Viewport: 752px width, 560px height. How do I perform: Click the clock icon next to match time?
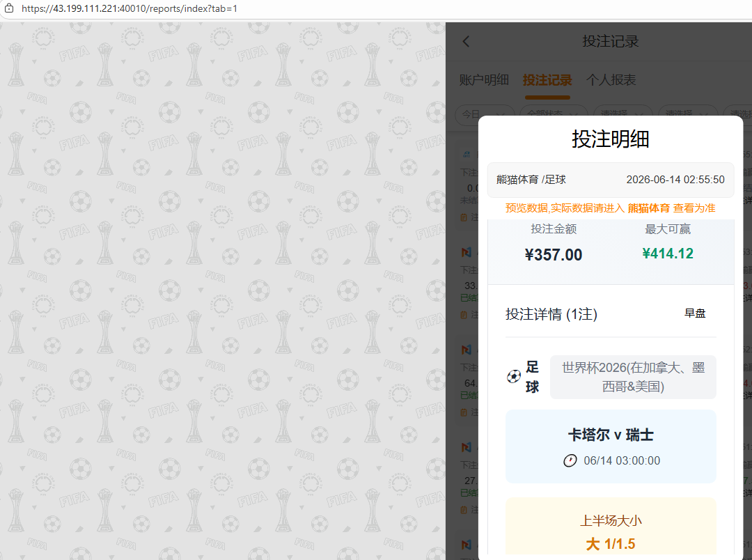[x=570, y=460]
